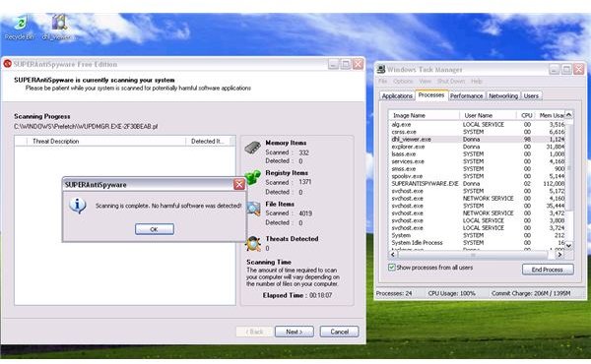Screen dimensions: 591x364
Task: Select the Processes tab
Action: (431, 95)
